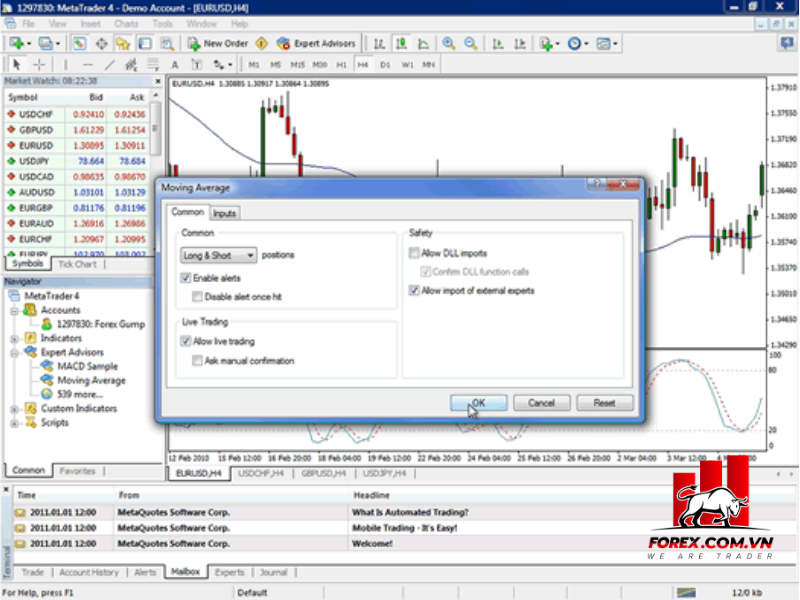Click the Zoom Out magnifier icon
800x600 pixels.
(470, 44)
